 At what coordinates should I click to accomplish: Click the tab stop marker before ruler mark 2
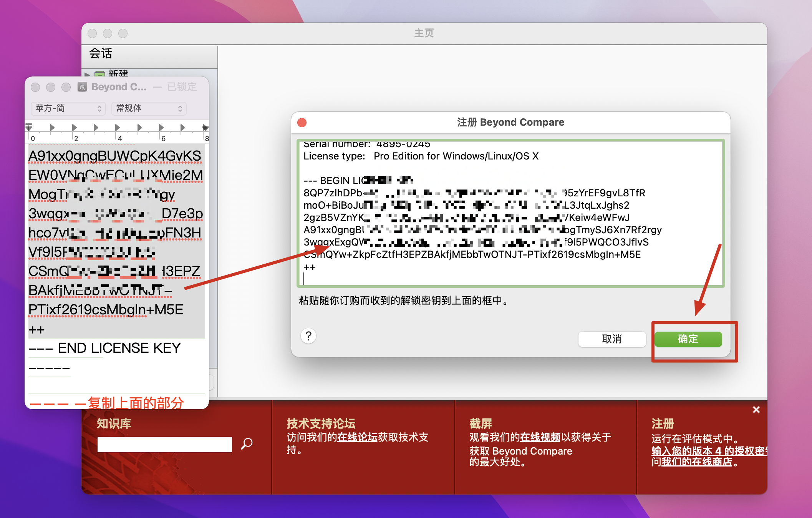click(x=52, y=127)
